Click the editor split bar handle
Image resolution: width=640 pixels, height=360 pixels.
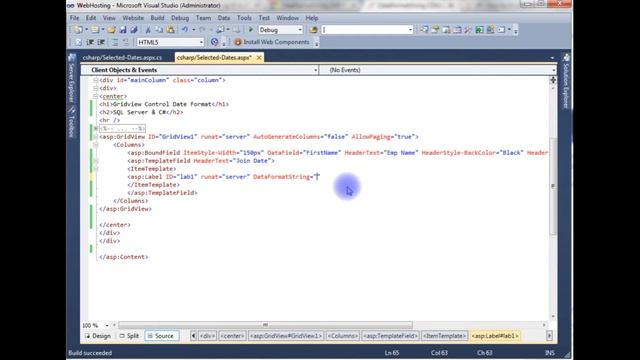[553, 80]
